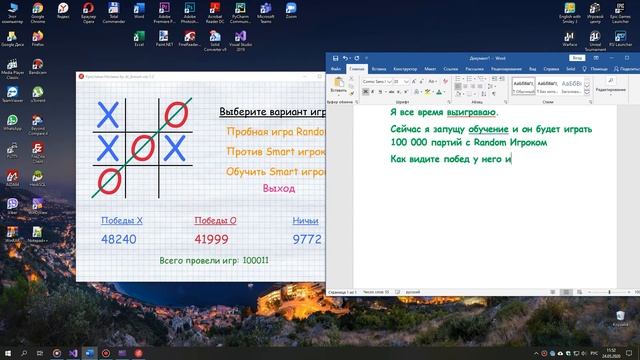Viewport: 640px width, 360px height.
Task: Toggle Italic (К) formatting in Word
Action: click(373, 92)
